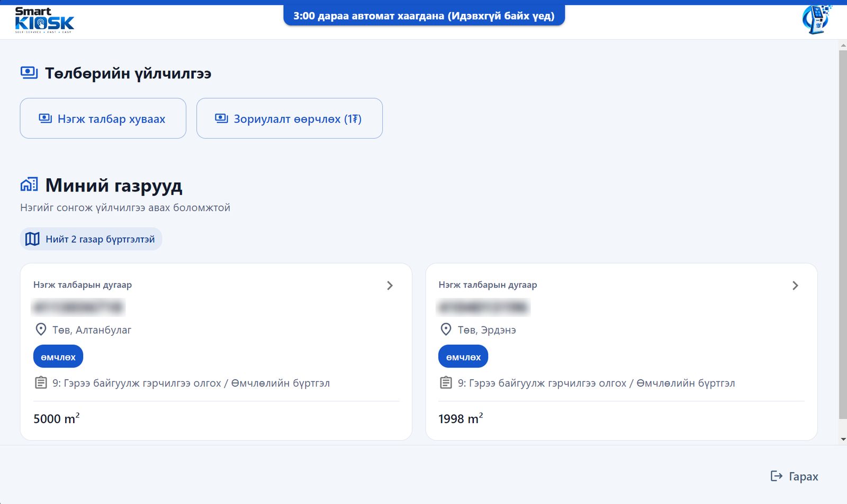This screenshot has width=847, height=504.
Task: Open Зориулалт өөрчлөх (1₮) service
Action: click(x=290, y=118)
